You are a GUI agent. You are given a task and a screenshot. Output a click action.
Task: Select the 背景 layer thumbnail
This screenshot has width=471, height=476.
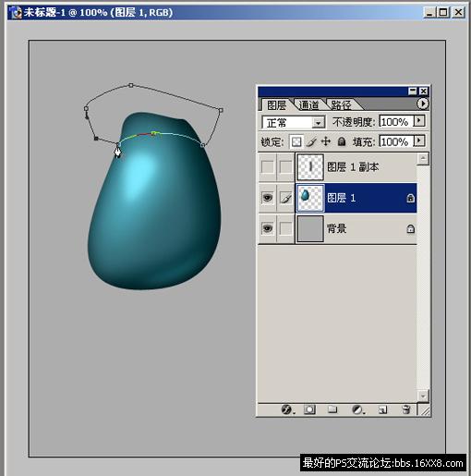[x=310, y=229]
